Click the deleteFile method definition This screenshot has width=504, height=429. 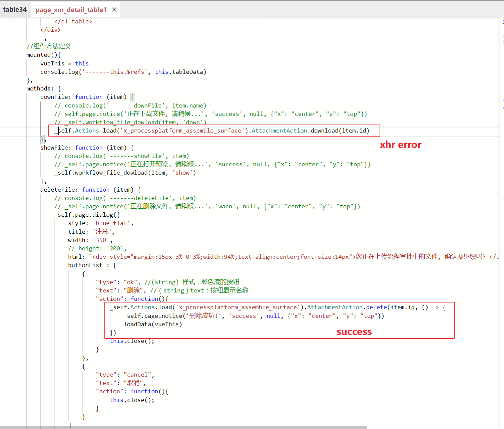pos(57,190)
